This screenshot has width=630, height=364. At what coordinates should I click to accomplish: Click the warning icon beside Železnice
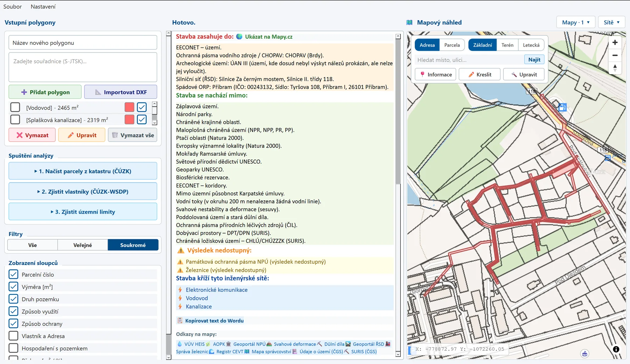tap(180, 270)
